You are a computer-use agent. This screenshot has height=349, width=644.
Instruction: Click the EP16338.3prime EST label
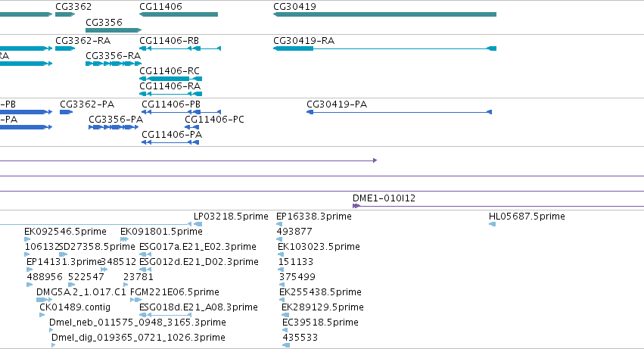[x=314, y=217]
